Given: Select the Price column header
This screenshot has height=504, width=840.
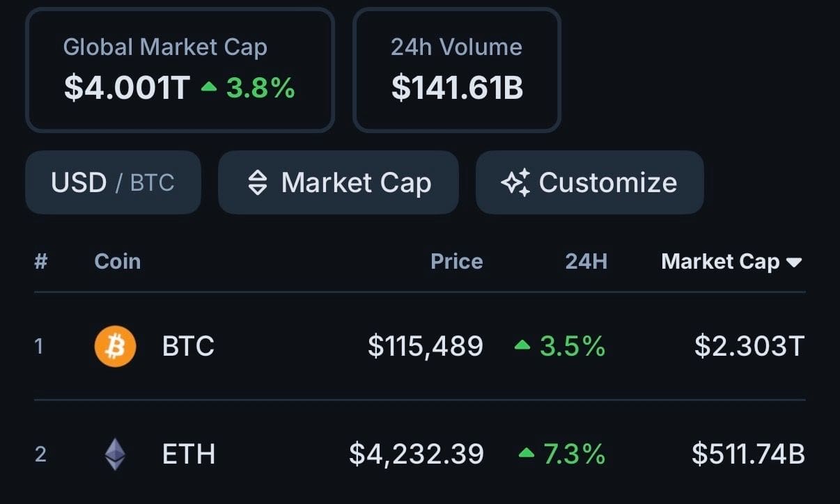Looking at the screenshot, I should pos(456,261).
